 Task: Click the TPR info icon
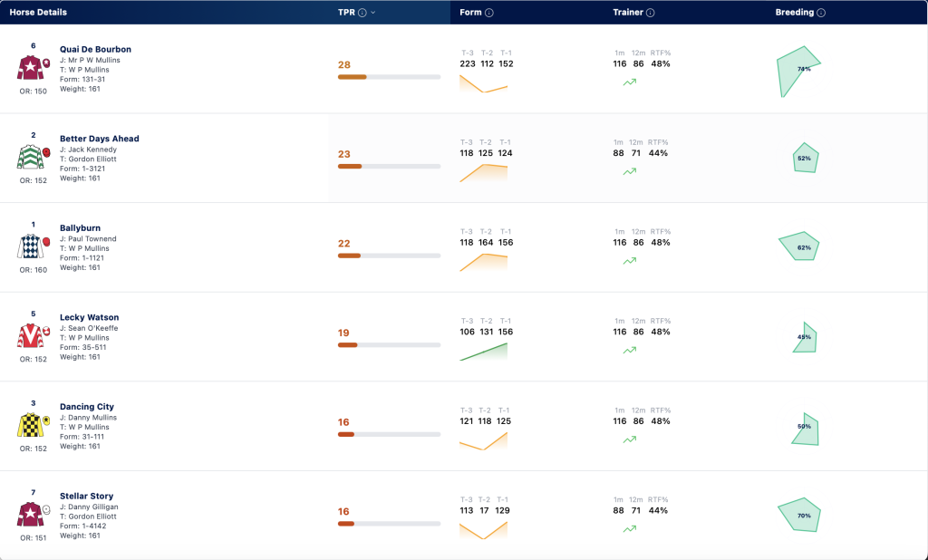tap(362, 13)
